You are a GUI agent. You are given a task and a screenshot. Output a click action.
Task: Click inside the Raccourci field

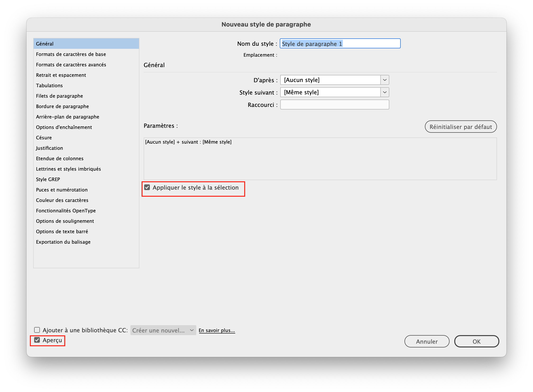(334, 105)
